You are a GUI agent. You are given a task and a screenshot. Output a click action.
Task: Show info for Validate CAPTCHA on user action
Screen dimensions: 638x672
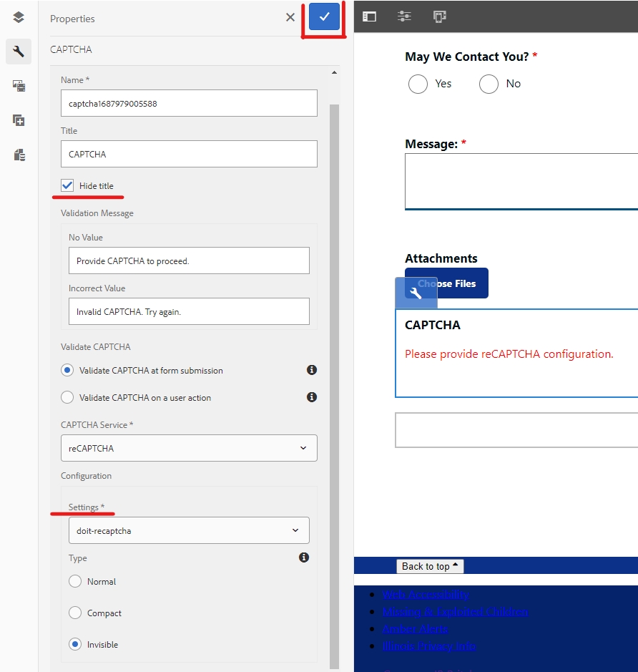click(x=312, y=397)
